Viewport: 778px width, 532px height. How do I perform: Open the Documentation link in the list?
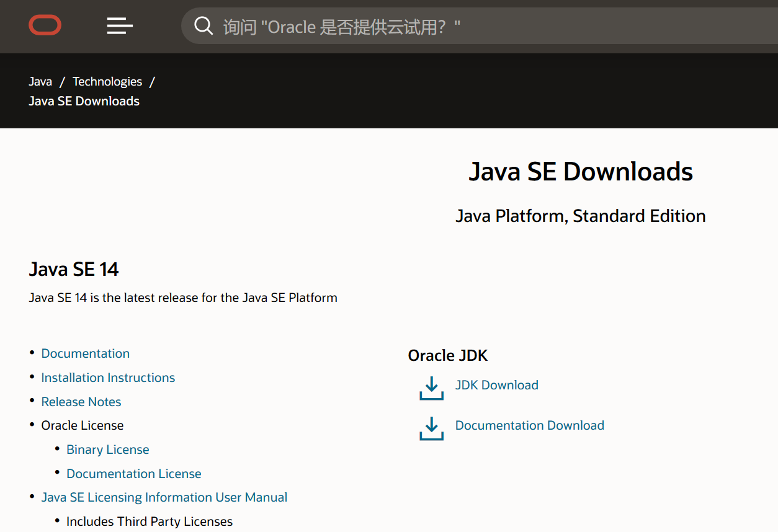tap(86, 353)
